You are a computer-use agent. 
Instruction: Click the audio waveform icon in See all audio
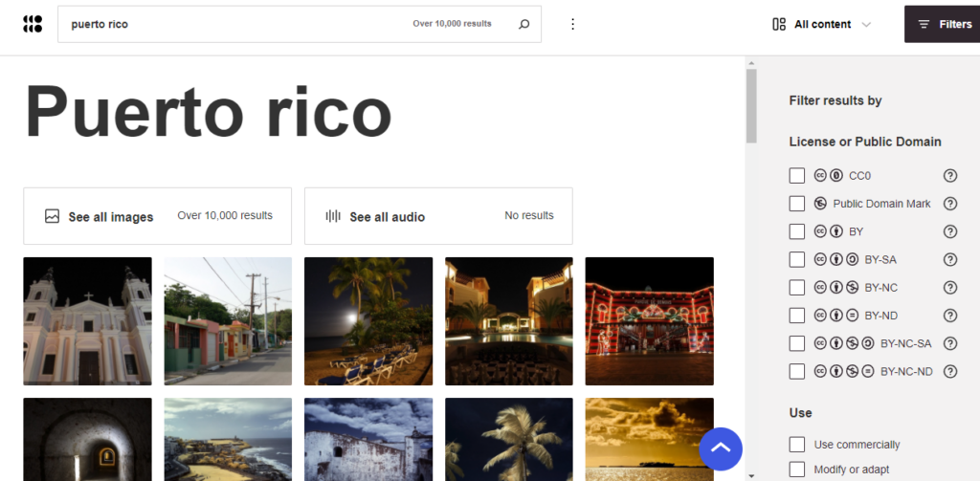click(x=333, y=216)
